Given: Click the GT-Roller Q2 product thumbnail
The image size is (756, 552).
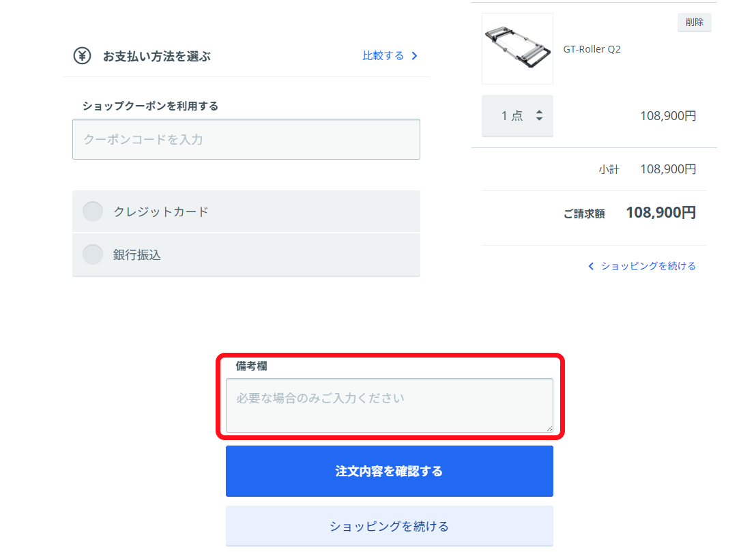Looking at the screenshot, I should pos(517,48).
